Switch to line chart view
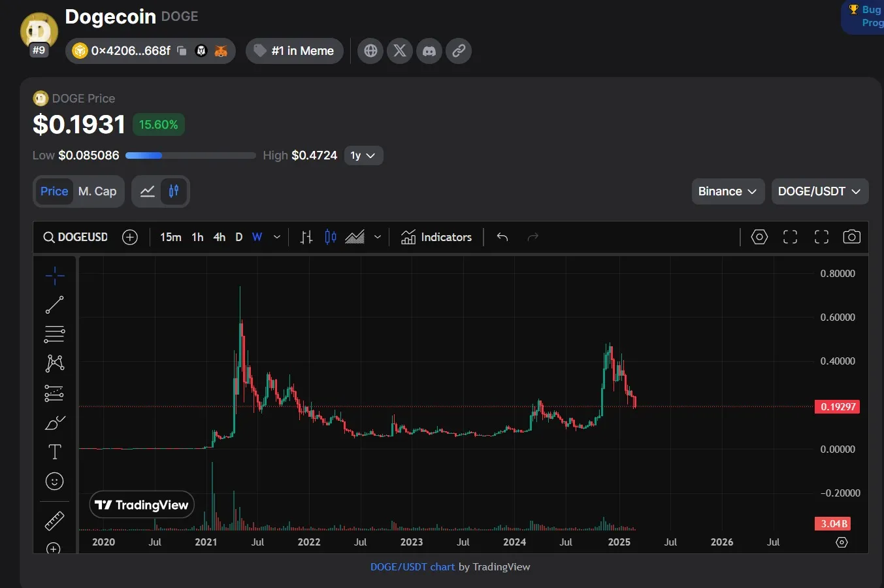 148,191
